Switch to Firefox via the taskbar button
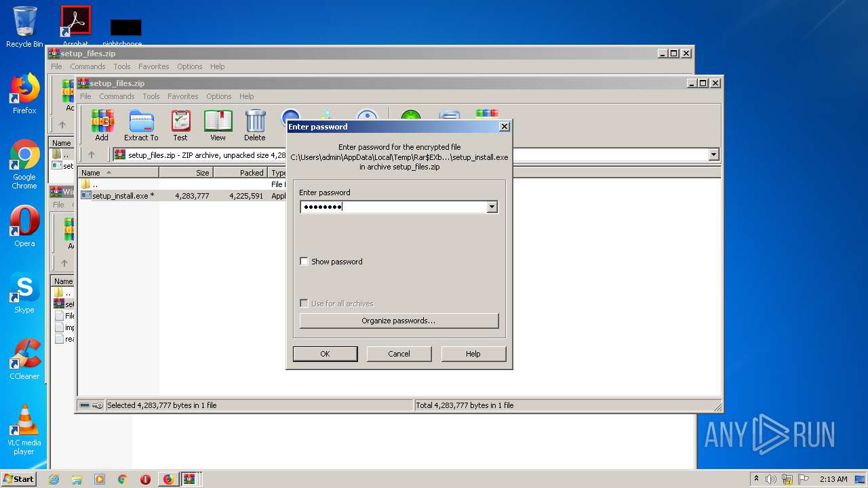868x488 pixels. pyautogui.click(x=168, y=479)
